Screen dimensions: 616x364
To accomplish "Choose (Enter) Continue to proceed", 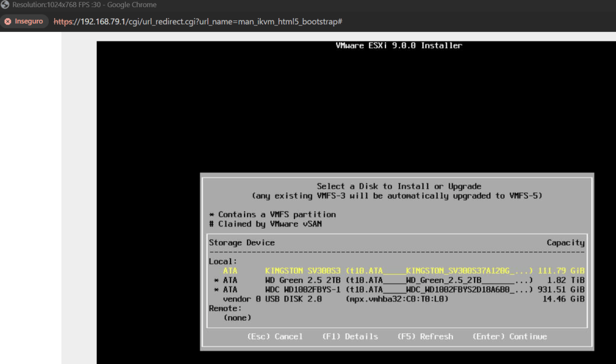I will [509, 336].
